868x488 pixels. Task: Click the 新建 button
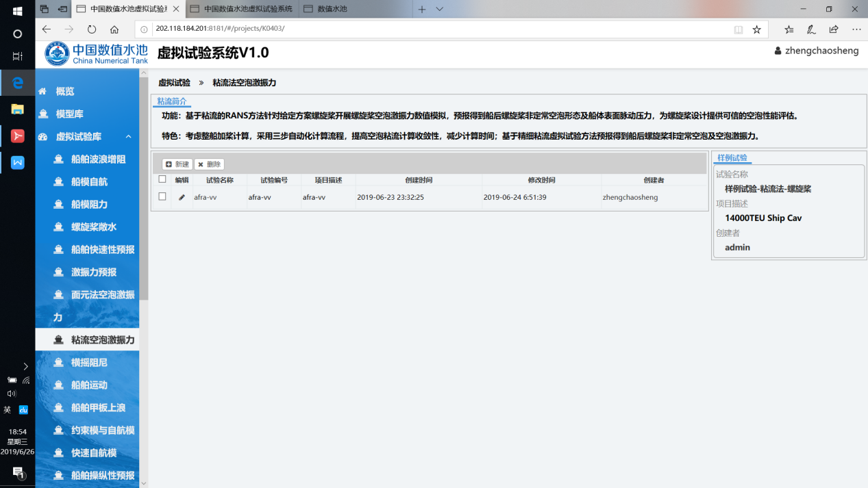pos(177,164)
